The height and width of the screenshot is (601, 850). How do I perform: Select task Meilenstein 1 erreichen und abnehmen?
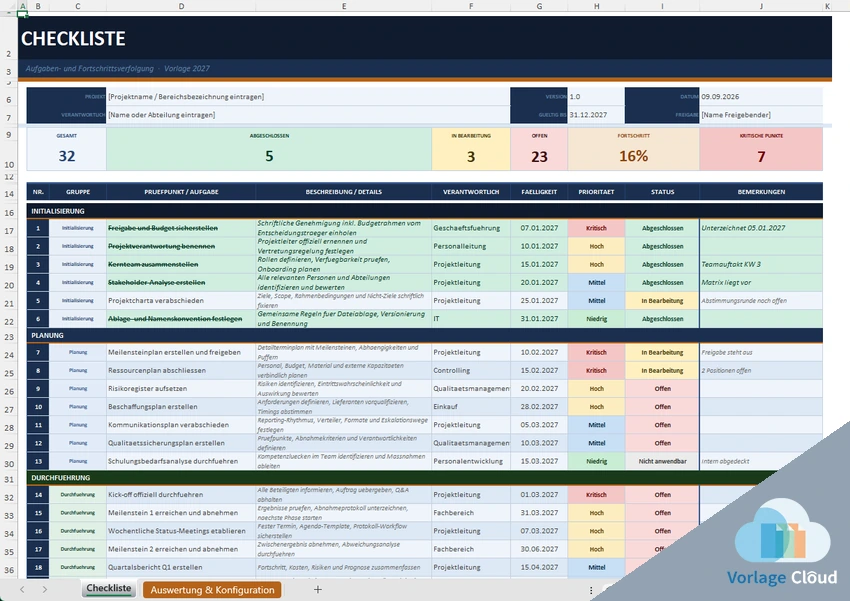pyautogui.click(x=181, y=513)
